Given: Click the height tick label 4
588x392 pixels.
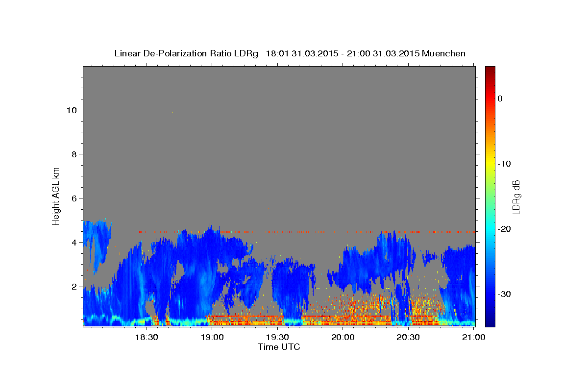Looking at the screenshot, I should (74, 242).
